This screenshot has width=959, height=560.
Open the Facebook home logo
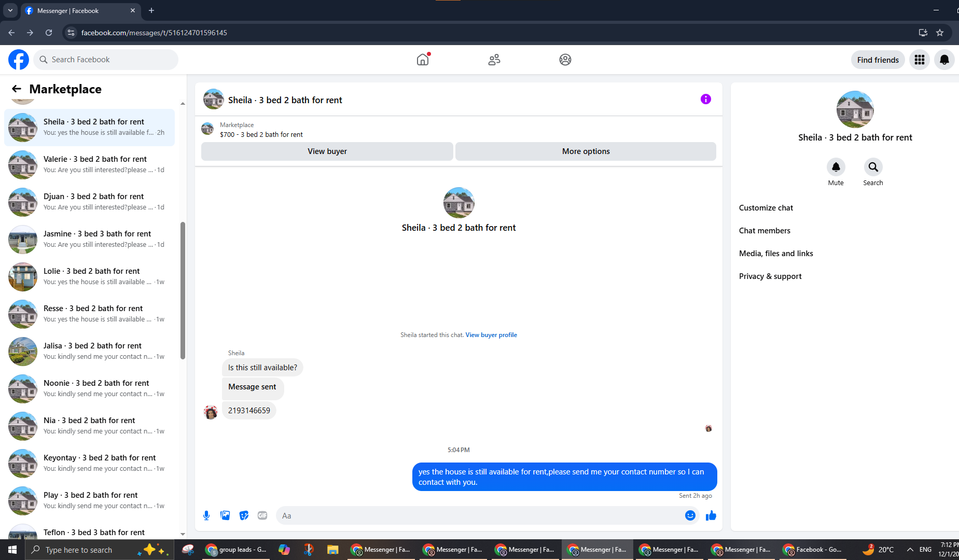pos(19,60)
